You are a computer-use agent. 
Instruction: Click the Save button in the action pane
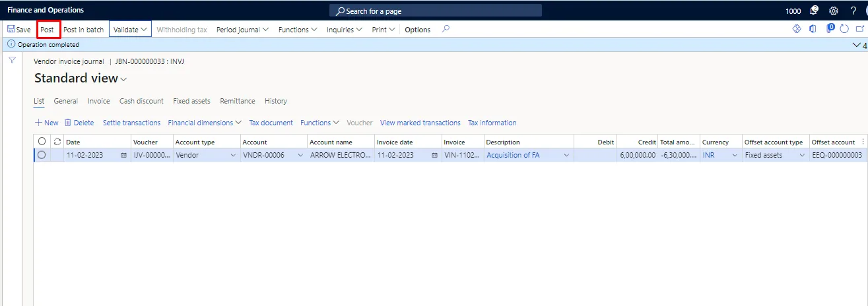click(18, 30)
